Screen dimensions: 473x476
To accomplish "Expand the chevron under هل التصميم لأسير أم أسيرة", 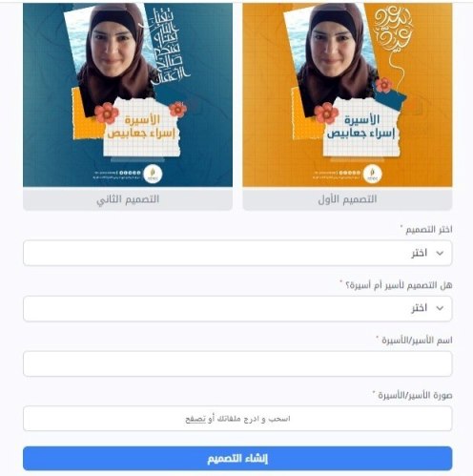I will click(x=440, y=308).
